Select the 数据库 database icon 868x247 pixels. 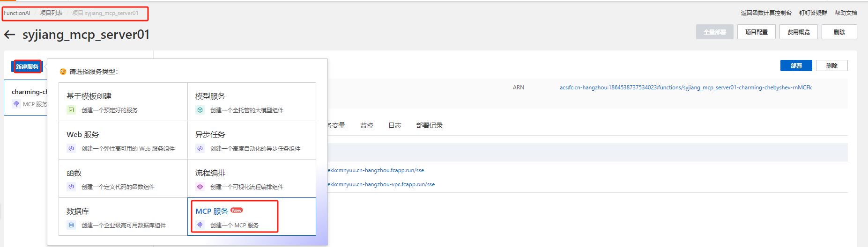pyautogui.click(x=71, y=225)
